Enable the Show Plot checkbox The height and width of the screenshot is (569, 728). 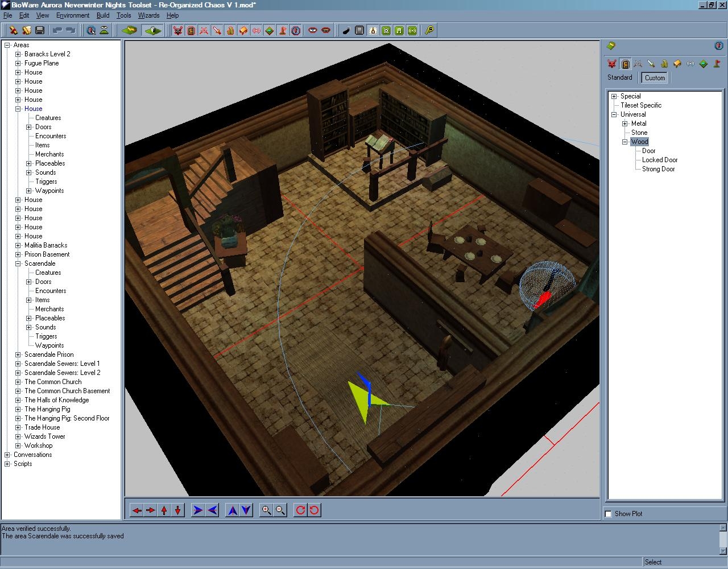609,514
